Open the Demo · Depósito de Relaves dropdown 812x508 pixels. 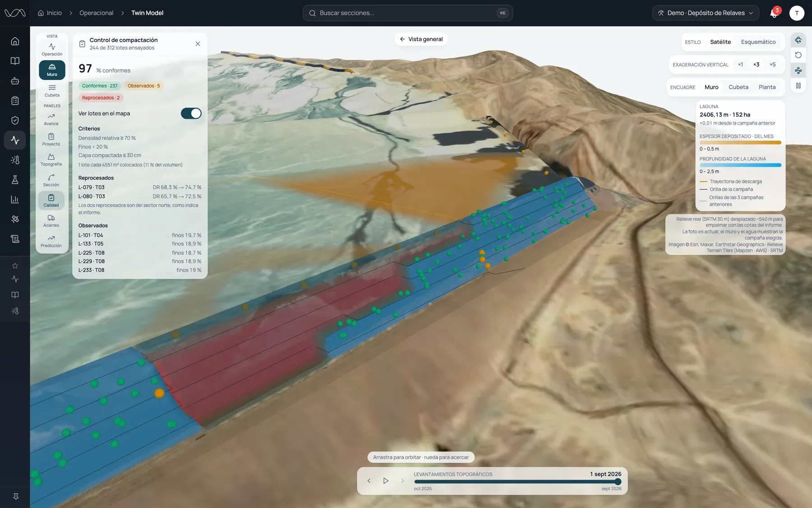click(x=706, y=13)
